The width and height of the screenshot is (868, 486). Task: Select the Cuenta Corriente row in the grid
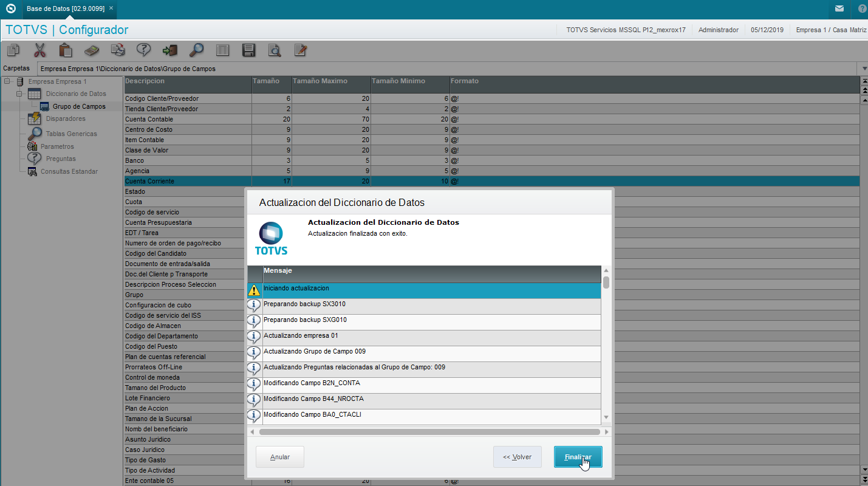click(x=492, y=181)
